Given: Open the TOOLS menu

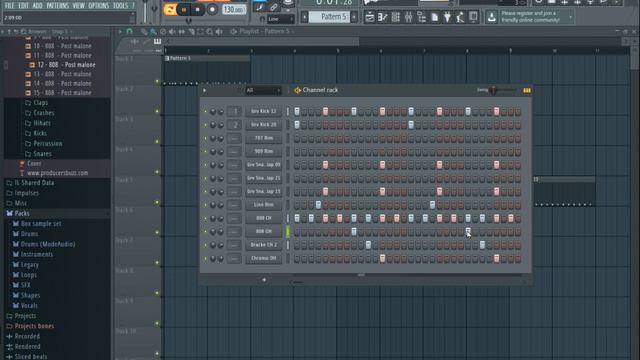Looking at the screenshot, I should coord(120,5).
